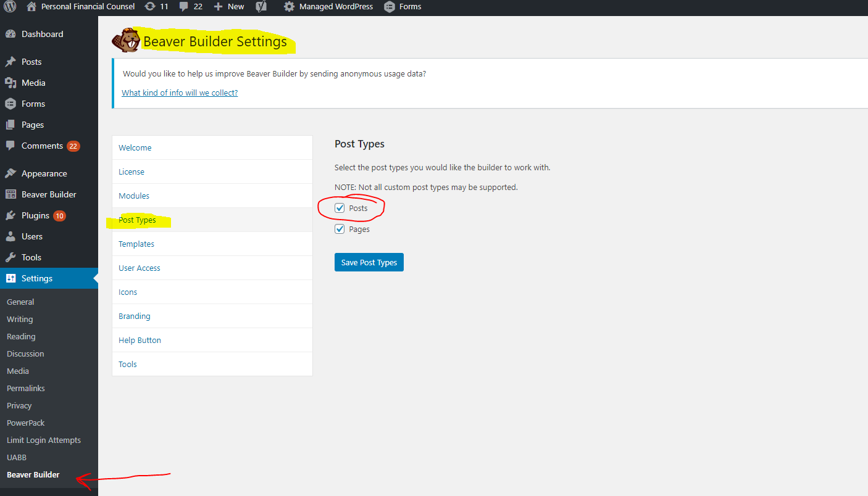Open Reading settings submenu

(21, 336)
